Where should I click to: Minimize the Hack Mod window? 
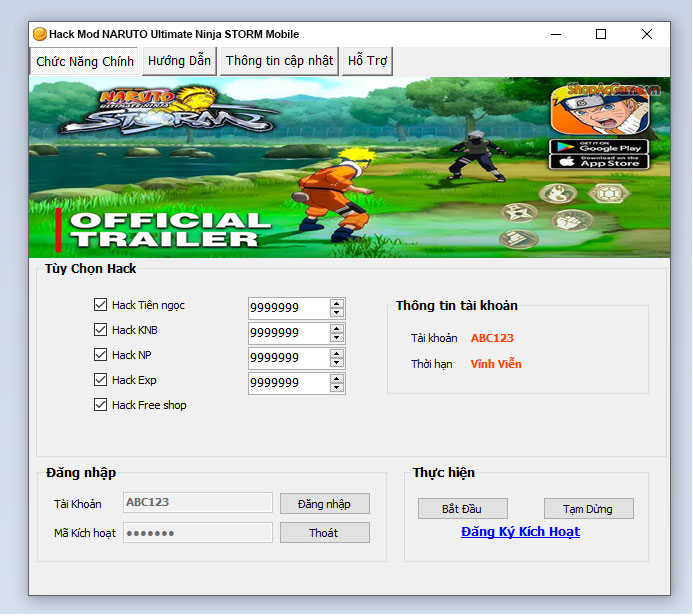556,34
